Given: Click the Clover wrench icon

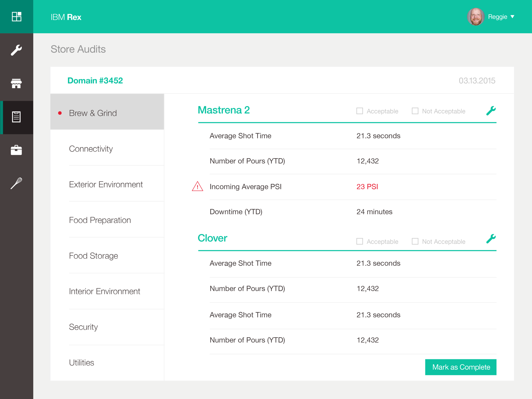Looking at the screenshot, I should click(x=491, y=239).
